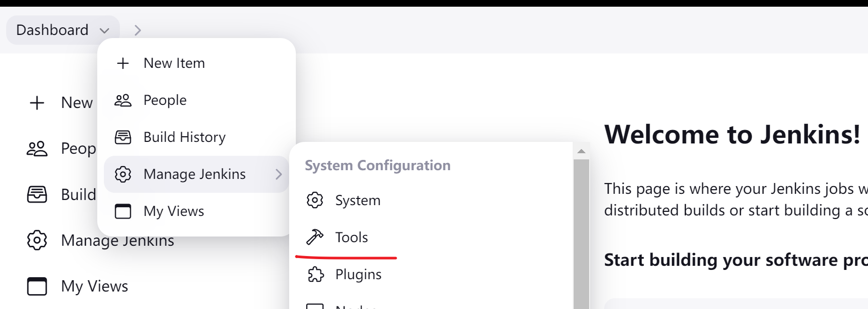This screenshot has width=868, height=309.
Task: Click the hammer icon for Tools
Action: coord(315,237)
